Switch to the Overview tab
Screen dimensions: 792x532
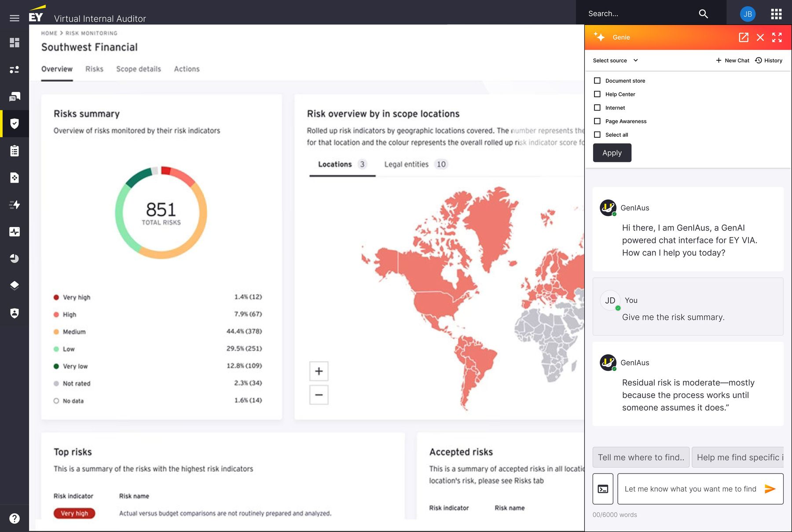pyautogui.click(x=57, y=69)
